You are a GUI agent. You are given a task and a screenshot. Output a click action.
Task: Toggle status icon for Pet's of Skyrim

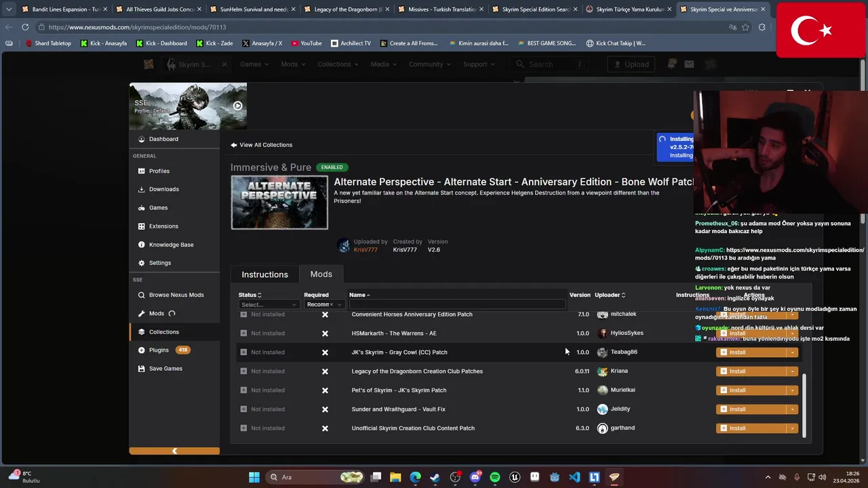[x=243, y=390]
